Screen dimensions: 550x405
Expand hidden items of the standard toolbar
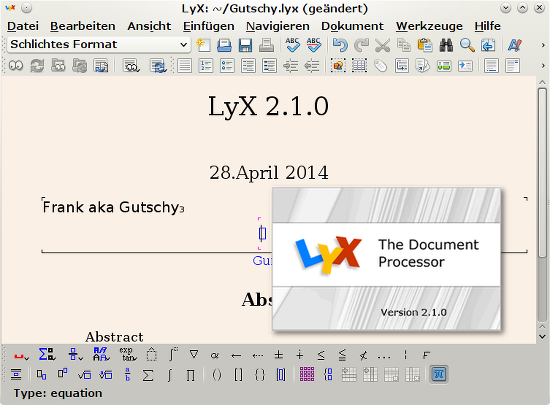(x=543, y=45)
